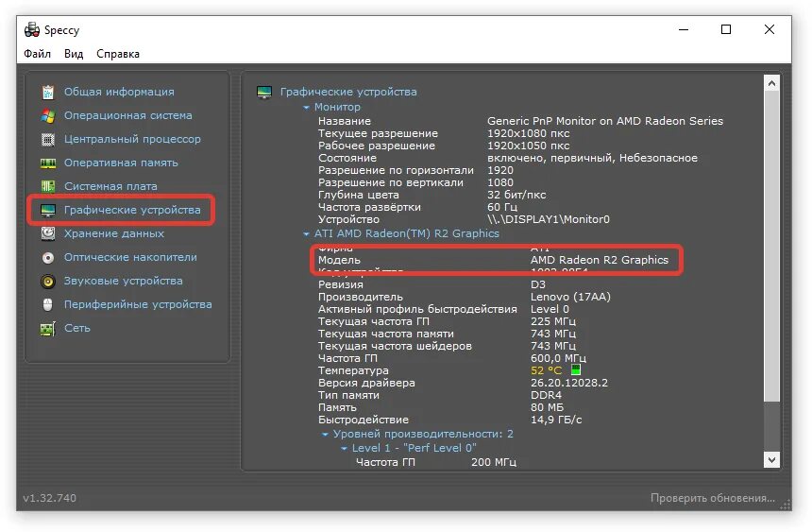Show Оперативная память details
812x532 pixels.
tap(121, 163)
